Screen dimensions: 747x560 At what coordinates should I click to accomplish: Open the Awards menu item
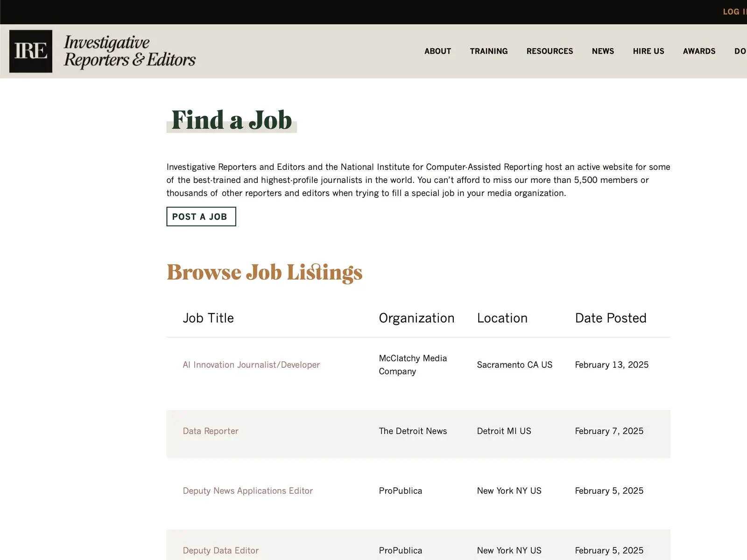(699, 51)
